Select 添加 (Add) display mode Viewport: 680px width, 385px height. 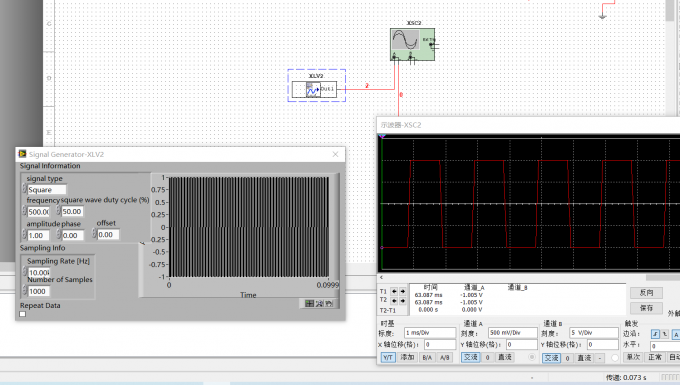407,357
